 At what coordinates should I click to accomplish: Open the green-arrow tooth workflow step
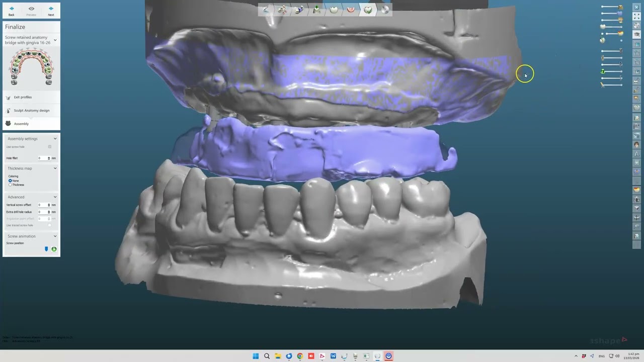[316, 10]
